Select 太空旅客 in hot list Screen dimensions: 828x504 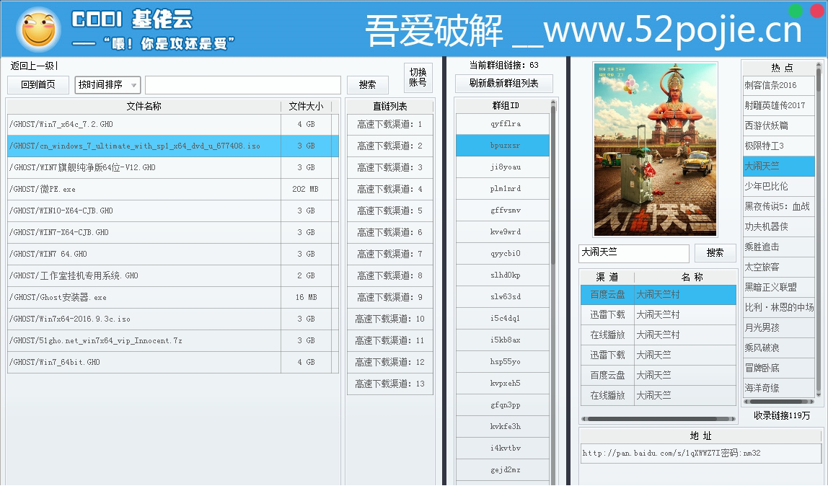click(778, 268)
